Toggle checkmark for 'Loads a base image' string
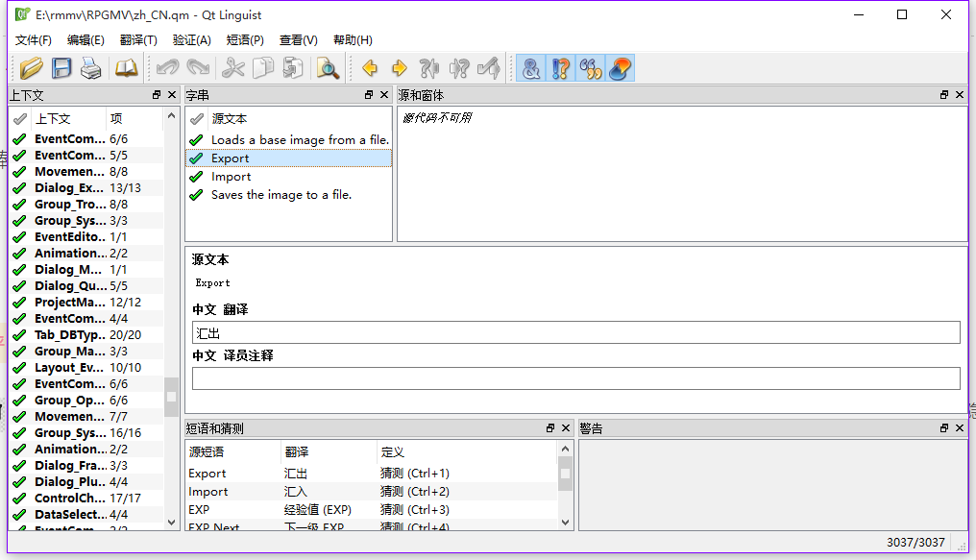Viewport: 976px width, 560px height. click(197, 140)
